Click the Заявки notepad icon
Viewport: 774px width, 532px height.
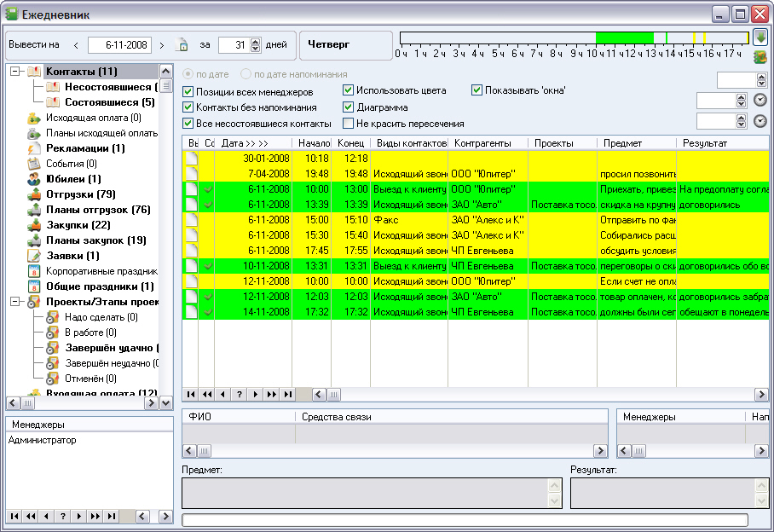click(34, 256)
